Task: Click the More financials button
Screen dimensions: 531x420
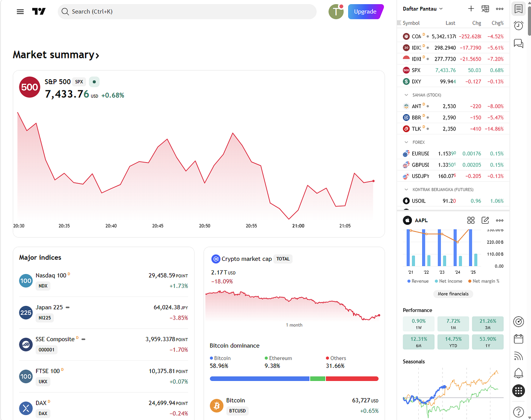Action: click(453, 294)
